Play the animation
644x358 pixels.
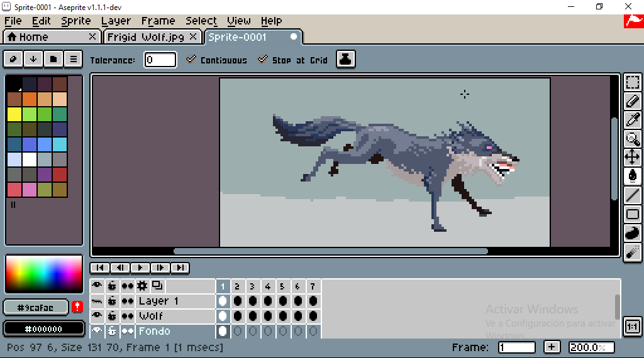coord(140,268)
